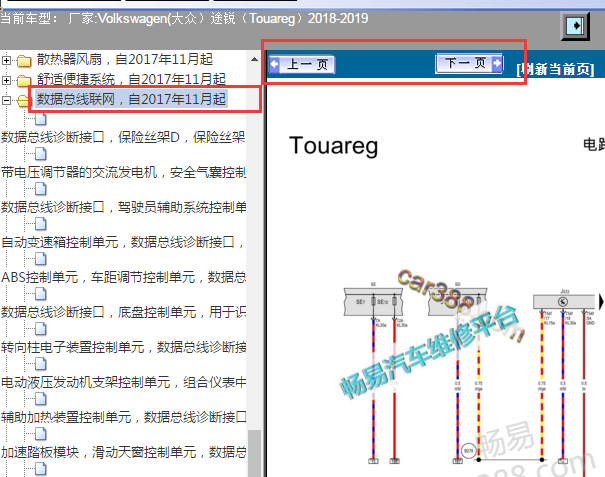This screenshot has width=605, height=477.
Task: Click folder icon beside 散热器风扇
Action: (24, 61)
